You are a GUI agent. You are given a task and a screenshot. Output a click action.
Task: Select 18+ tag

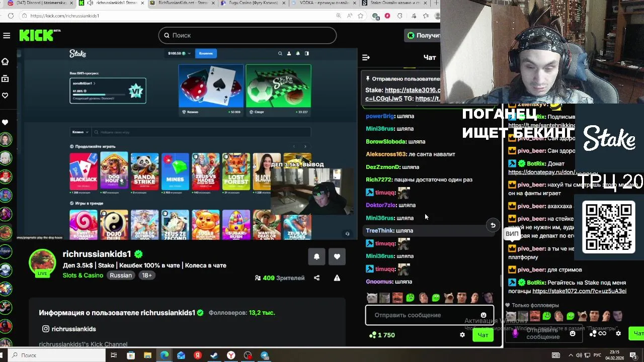click(147, 276)
